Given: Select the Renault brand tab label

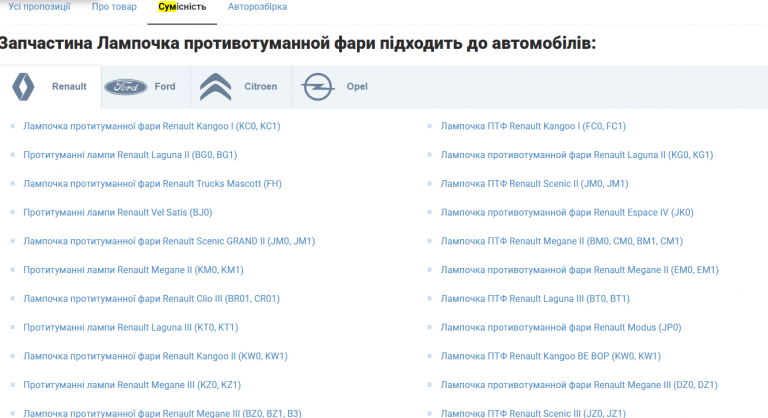Looking at the screenshot, I should (x=69, y=86).
